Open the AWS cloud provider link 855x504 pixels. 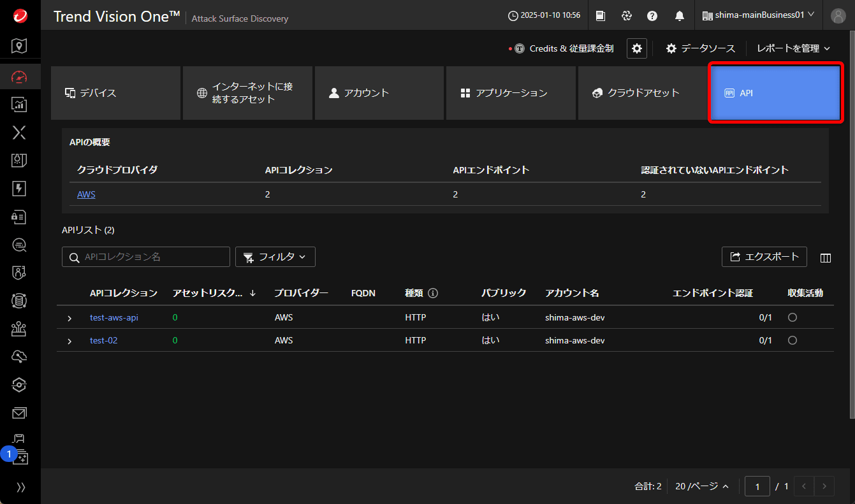click(x=86, y=194)
